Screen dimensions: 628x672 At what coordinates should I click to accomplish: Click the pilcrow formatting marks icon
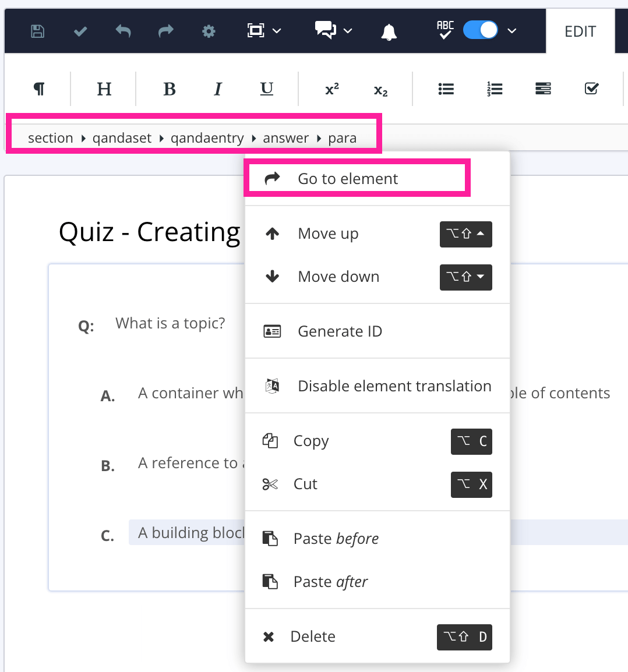[x=38, y=89]
